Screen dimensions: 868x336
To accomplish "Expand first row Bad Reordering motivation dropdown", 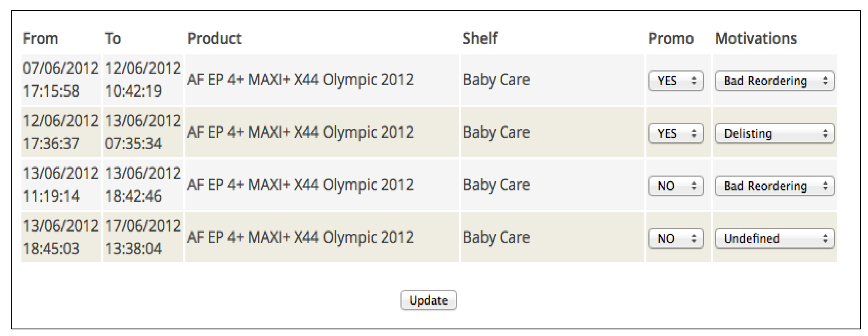I will (x=774, y=81).
